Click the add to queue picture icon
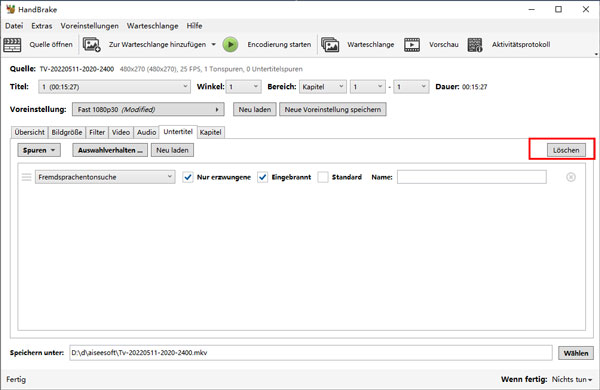 [92, 45]
